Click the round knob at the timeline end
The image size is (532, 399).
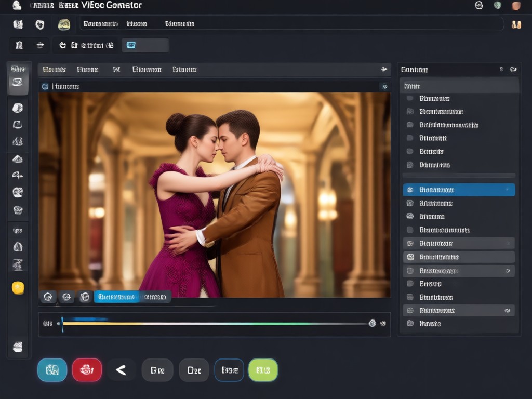(372, 323)
